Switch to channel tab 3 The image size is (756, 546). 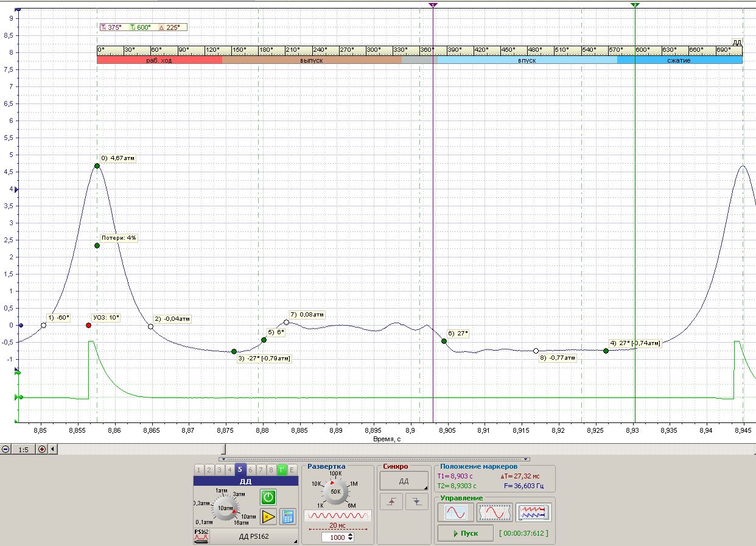click(219, 469)
